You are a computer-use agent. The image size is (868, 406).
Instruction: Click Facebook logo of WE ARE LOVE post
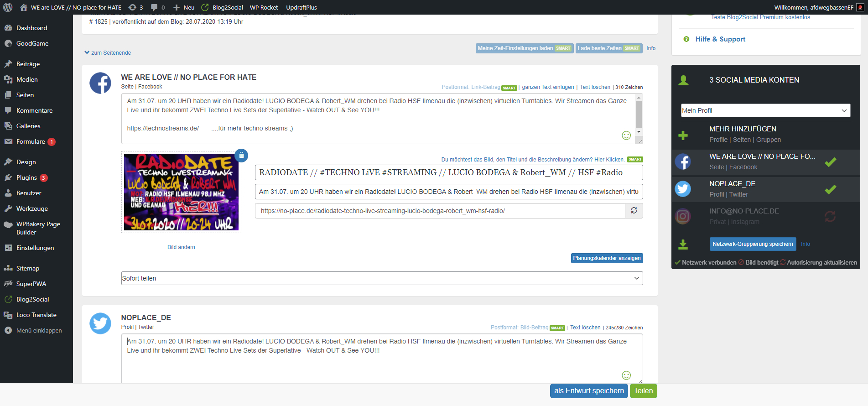click(100, 83)
